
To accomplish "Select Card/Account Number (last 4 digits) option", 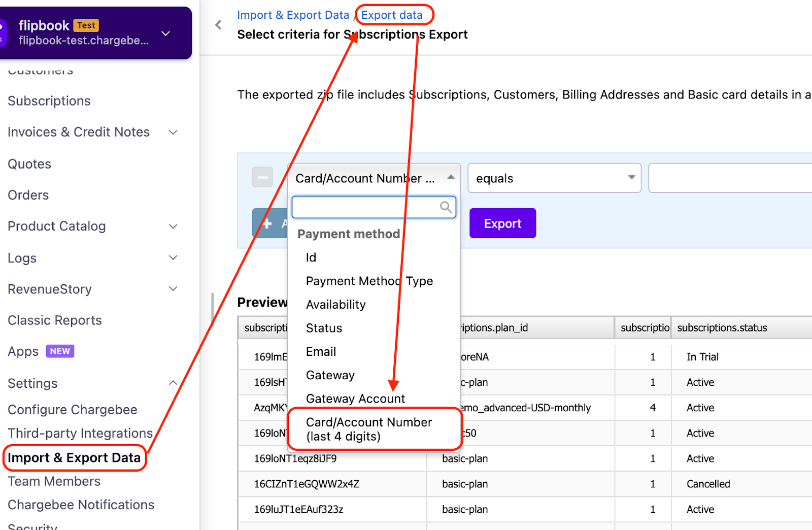I will click(369, 429).
